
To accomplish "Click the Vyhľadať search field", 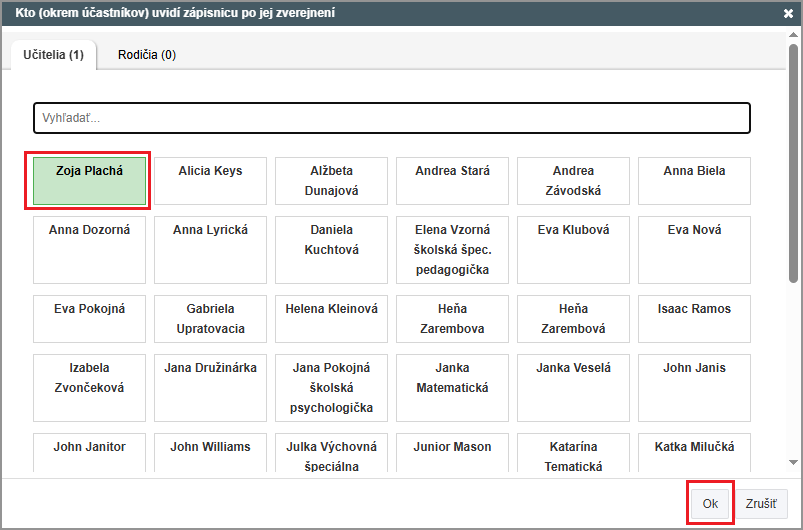I will (x=391, y=118).
